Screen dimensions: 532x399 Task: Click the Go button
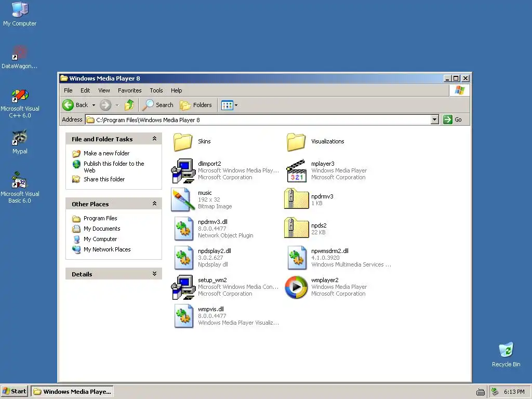[453, 119]
